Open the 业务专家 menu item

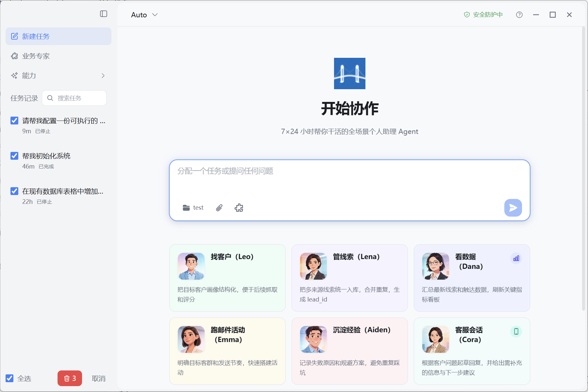click(59, 56)
